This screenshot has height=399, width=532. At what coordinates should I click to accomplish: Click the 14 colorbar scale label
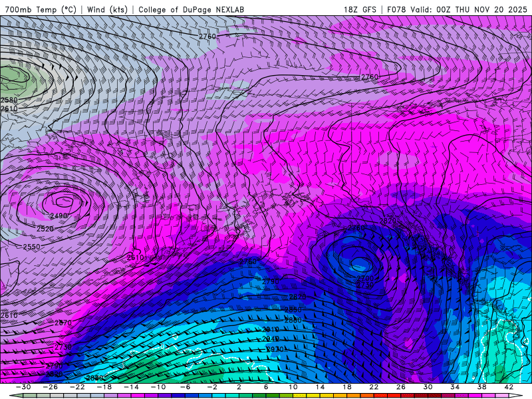coord(320,387)
